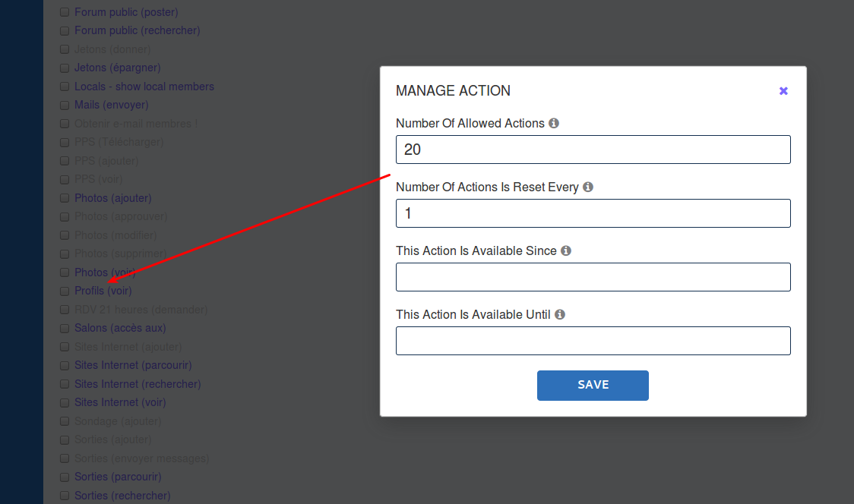Enable the Mails (envoyer) checkbox
This screenshot has width=854, height=504.
[65, 106]
